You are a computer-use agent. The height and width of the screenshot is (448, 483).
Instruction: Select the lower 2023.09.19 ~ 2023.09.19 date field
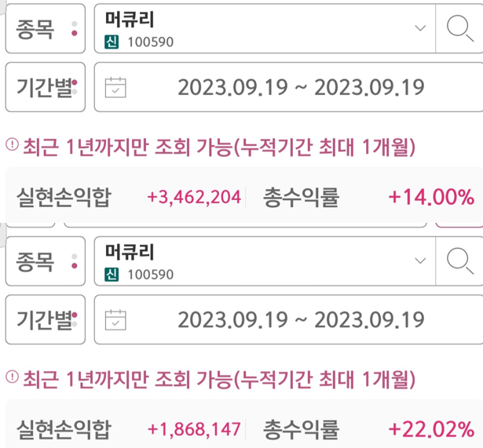[x=289, y=319]
